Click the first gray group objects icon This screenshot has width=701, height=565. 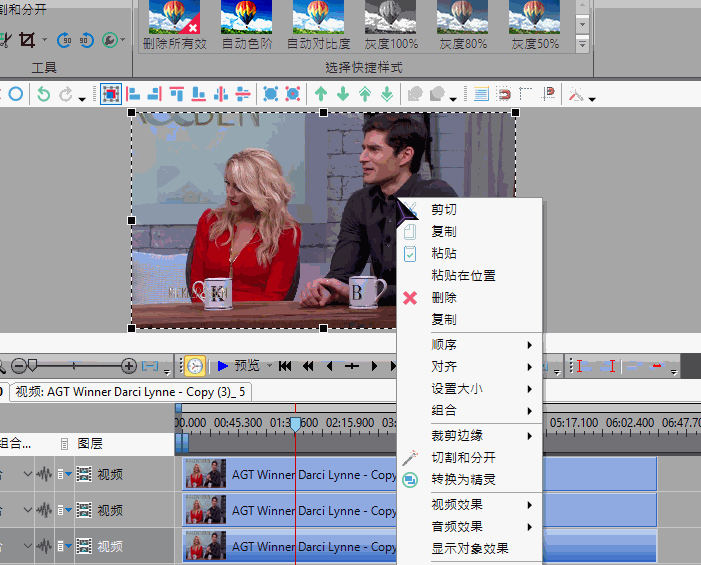415,94
